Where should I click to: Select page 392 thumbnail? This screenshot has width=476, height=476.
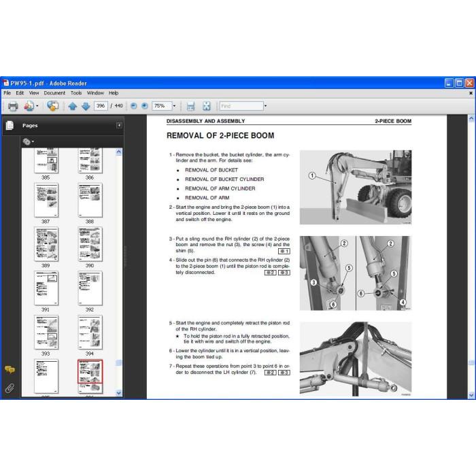90,288
